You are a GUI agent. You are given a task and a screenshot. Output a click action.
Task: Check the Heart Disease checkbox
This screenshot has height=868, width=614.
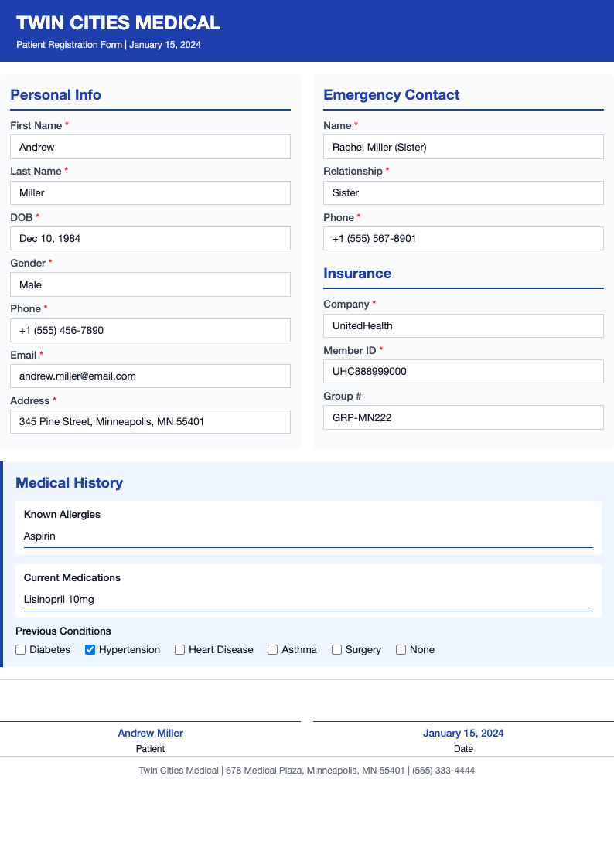(x=179, y=649)
